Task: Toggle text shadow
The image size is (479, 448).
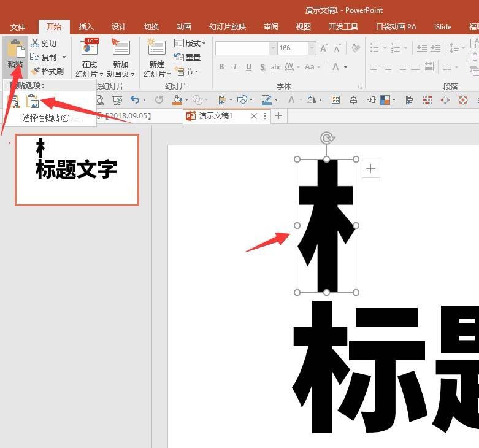Action: pyautogui.click(x=262, y=67)
